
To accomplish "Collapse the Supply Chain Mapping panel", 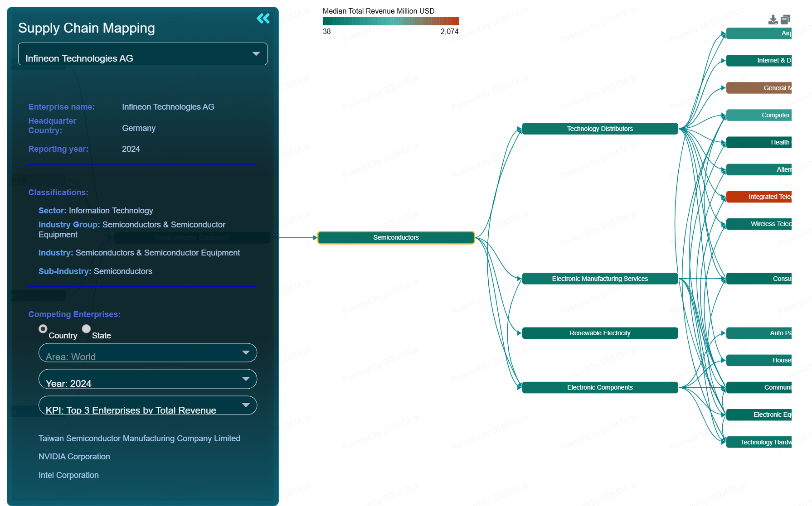I will tap(263, 19).
